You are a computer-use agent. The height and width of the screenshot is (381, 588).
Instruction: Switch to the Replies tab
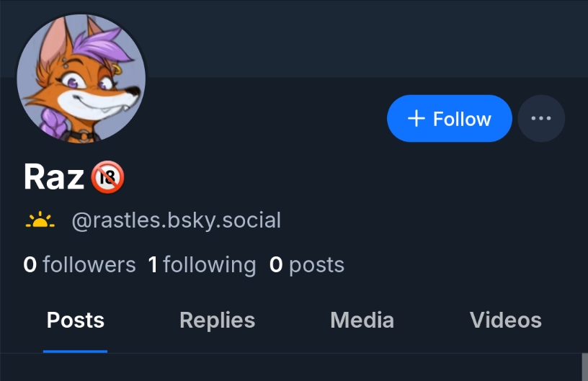tap(217, 321)
